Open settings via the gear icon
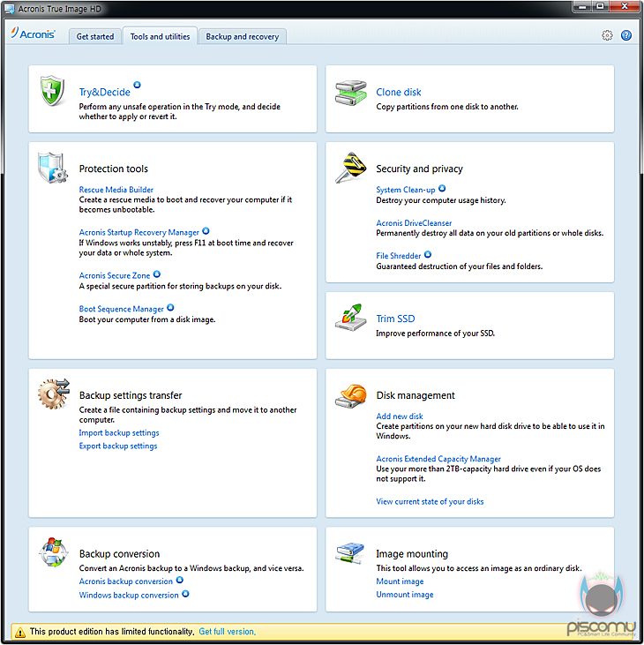The image size is (644, 645). [607, 35]
